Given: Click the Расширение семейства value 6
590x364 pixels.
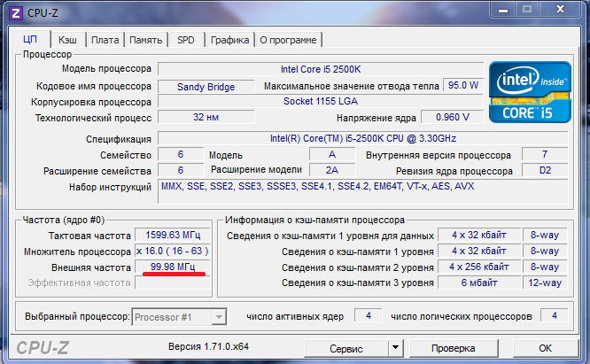Looking at the screenshot, I should click(181, 170).
